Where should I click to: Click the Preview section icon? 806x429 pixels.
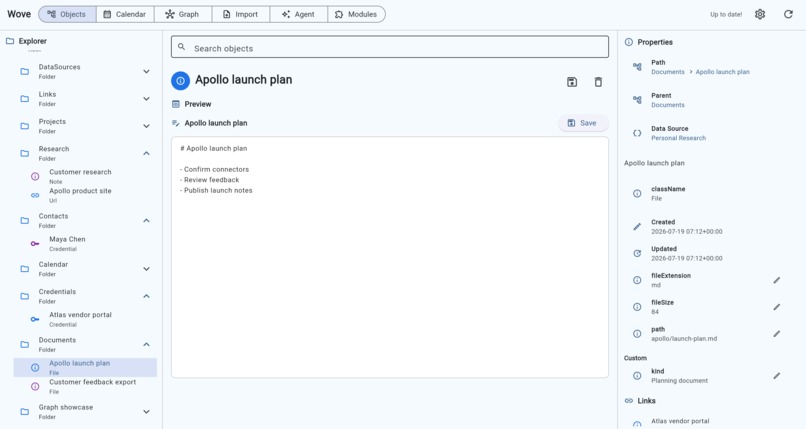coord(176,104)
